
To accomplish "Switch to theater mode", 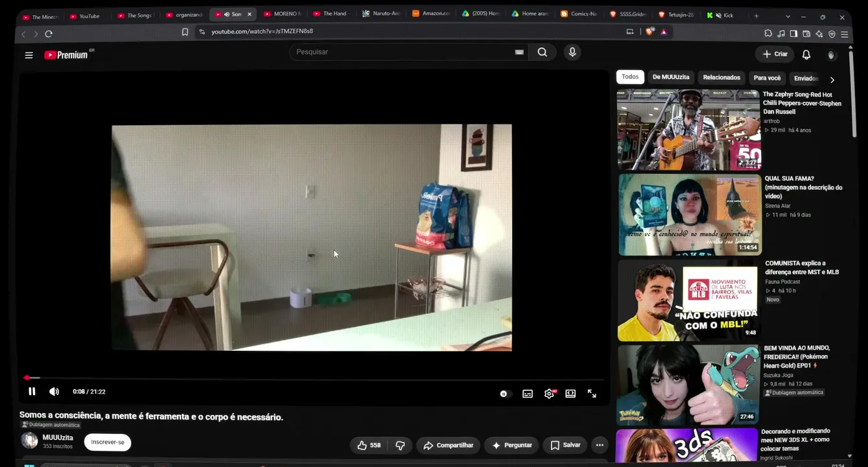I will pos(570,394).
